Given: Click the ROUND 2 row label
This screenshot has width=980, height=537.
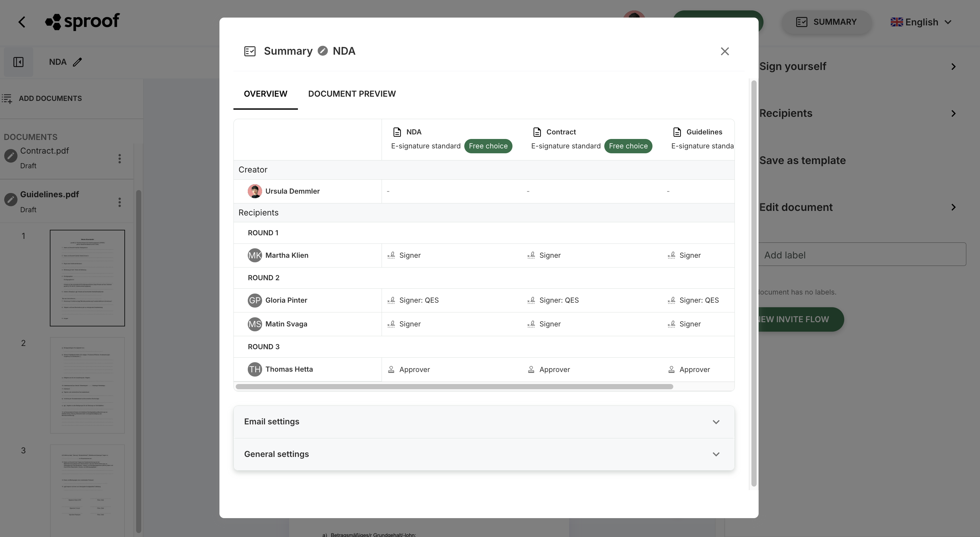Looking at the screenshot, I should click(x=264, y=278).
